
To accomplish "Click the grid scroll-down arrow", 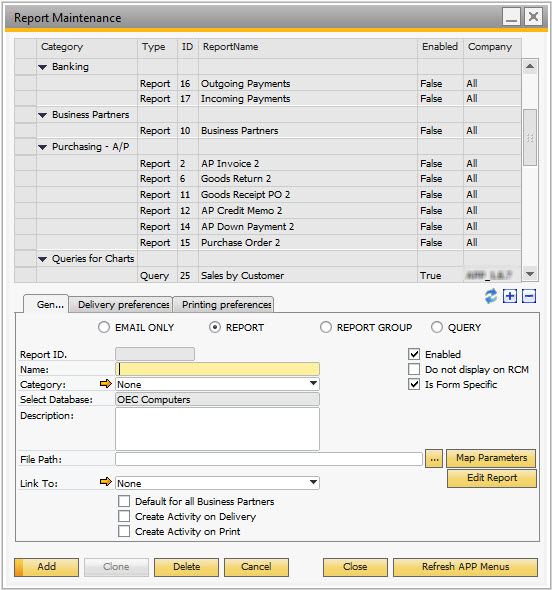I will (x=530, y=275).
